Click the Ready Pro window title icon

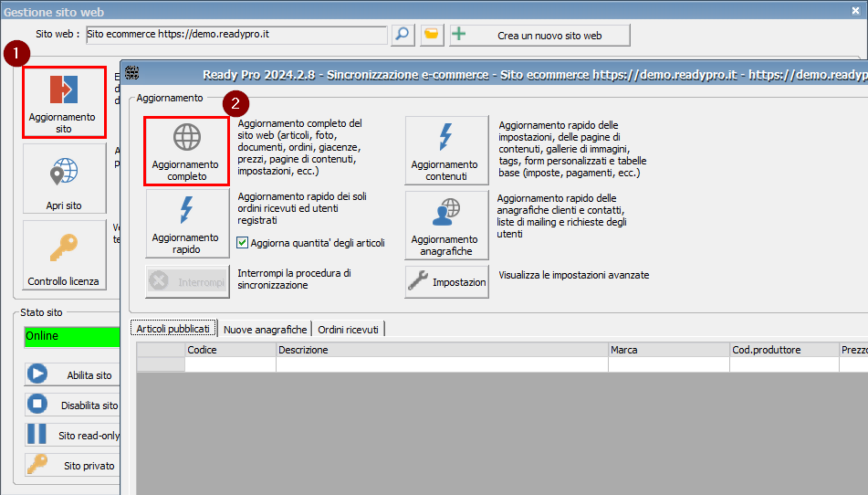coord(131,72)
